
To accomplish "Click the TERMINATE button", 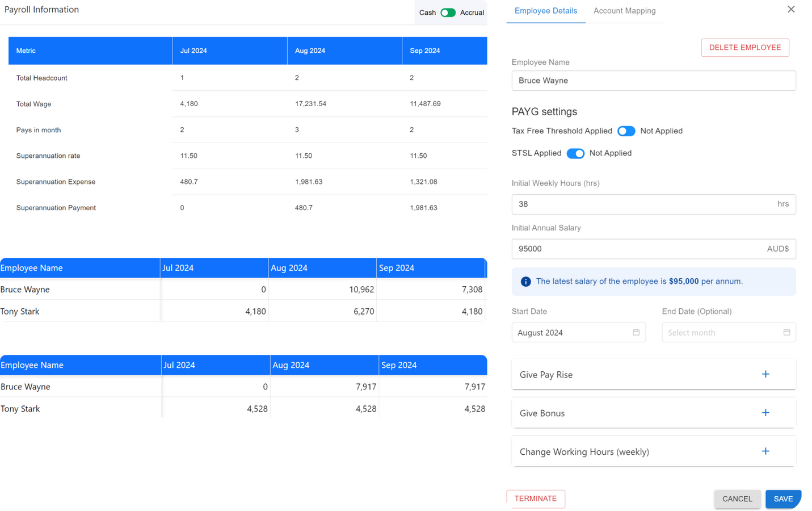I will tap(535, 499).
